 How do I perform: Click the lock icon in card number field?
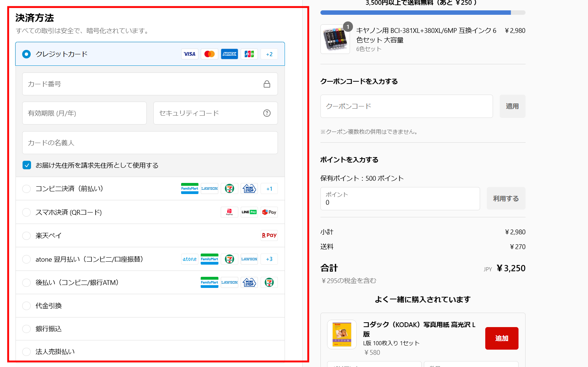pos(267,84)
